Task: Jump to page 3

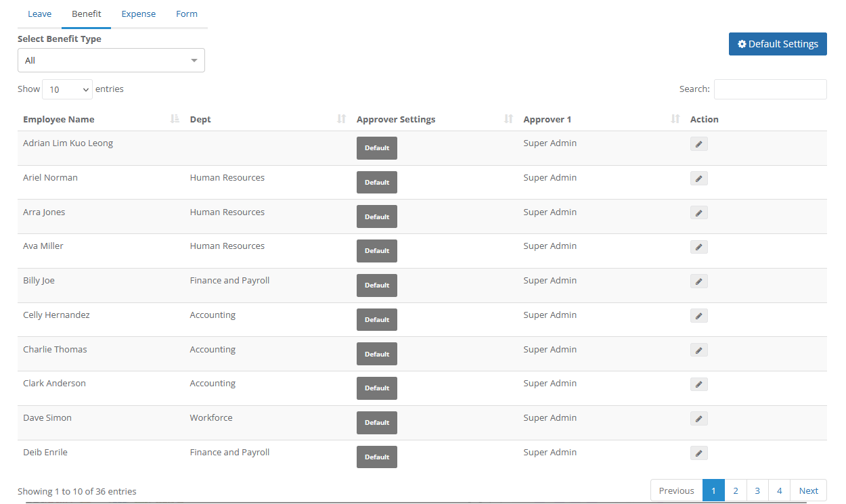Action: click(757, 490)
